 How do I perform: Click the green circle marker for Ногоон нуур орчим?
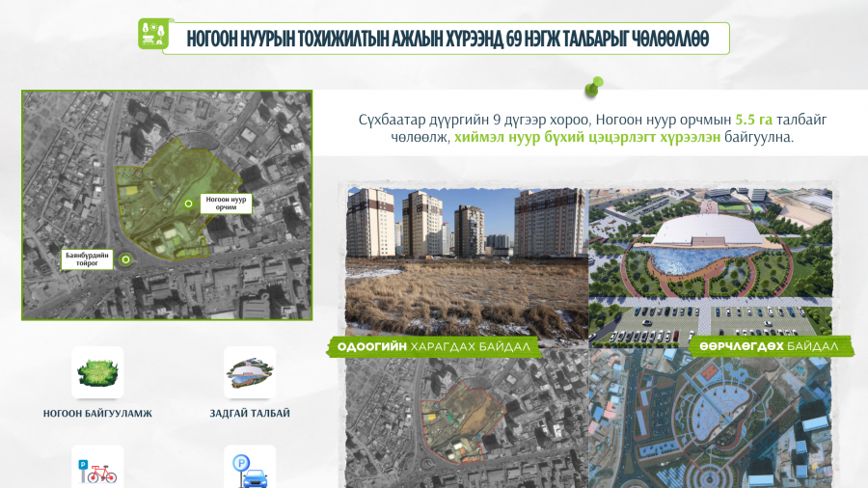click(189, 203)
